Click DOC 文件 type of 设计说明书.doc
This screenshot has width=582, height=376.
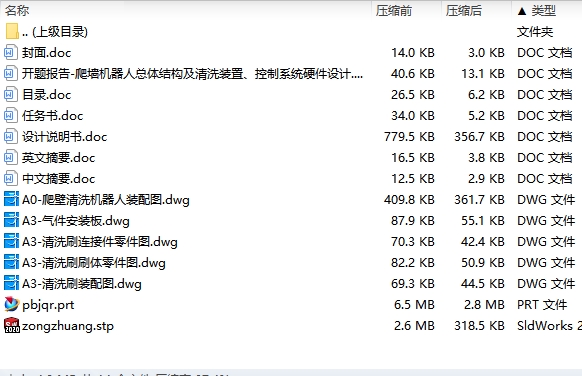(545, 137)
